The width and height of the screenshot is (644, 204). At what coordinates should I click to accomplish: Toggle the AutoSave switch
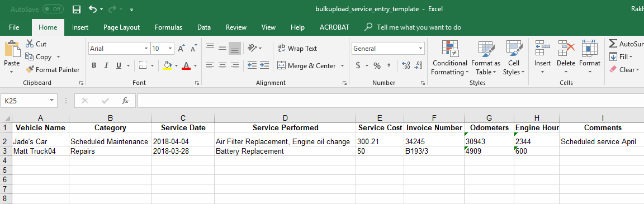[53, 8]
